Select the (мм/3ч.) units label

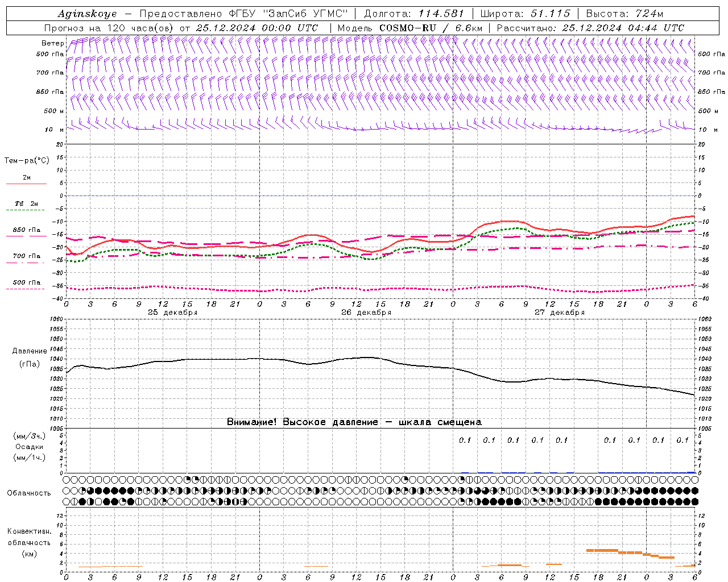[x=30, y=436]
